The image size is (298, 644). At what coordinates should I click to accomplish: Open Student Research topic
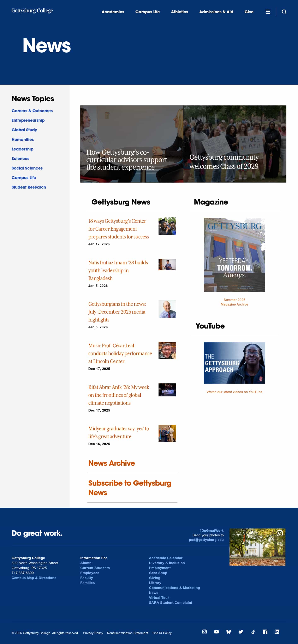29,187
